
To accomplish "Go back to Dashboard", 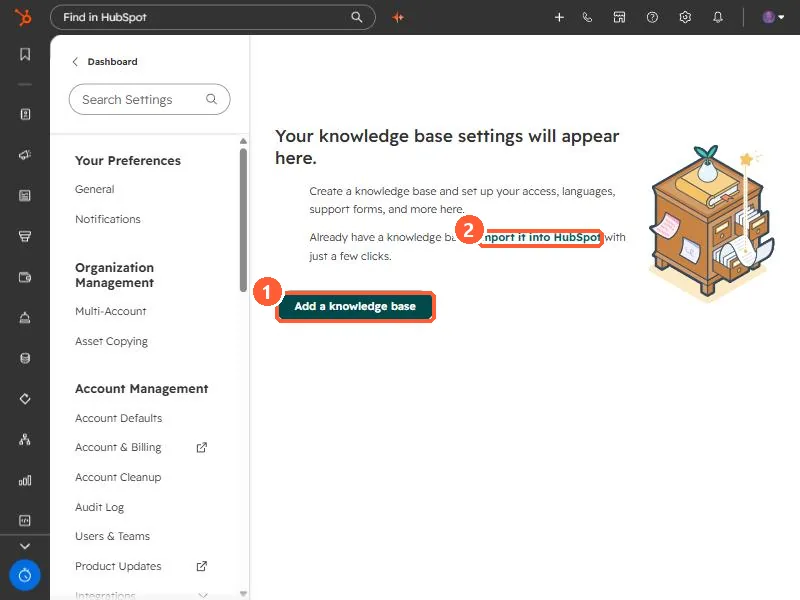I will [x=112, y=62].
